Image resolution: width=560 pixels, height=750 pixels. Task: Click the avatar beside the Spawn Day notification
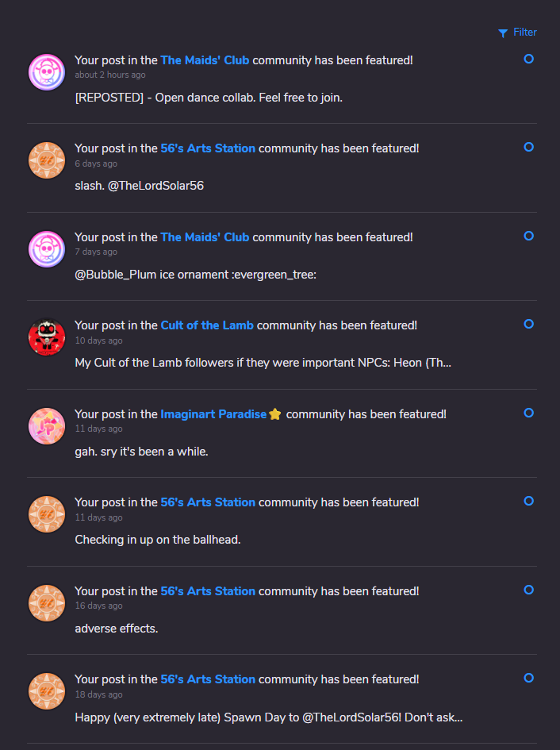pyautogui.click(x=46, y=691)
